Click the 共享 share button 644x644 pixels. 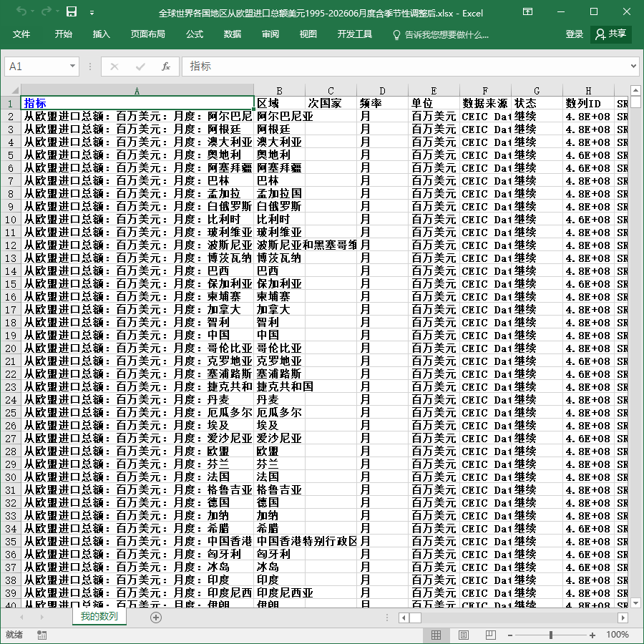[611, 34]
